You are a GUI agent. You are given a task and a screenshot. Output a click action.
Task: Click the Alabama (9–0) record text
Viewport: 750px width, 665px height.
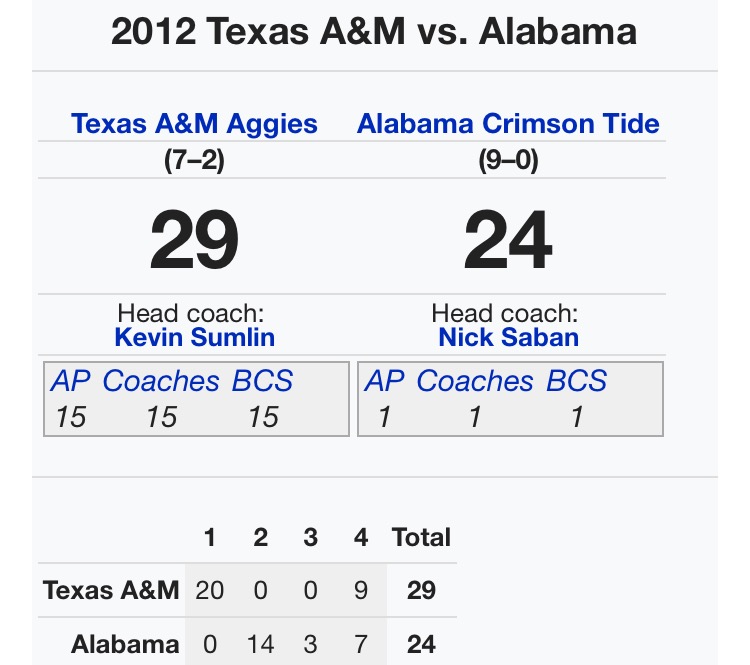(x=508, y=160)
